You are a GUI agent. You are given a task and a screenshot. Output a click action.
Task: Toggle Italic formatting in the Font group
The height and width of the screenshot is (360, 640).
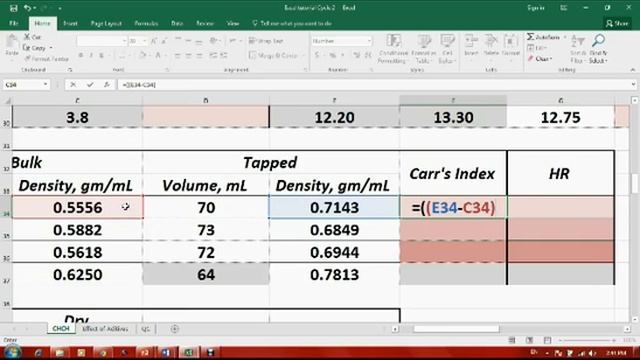(x=91, y=55)
